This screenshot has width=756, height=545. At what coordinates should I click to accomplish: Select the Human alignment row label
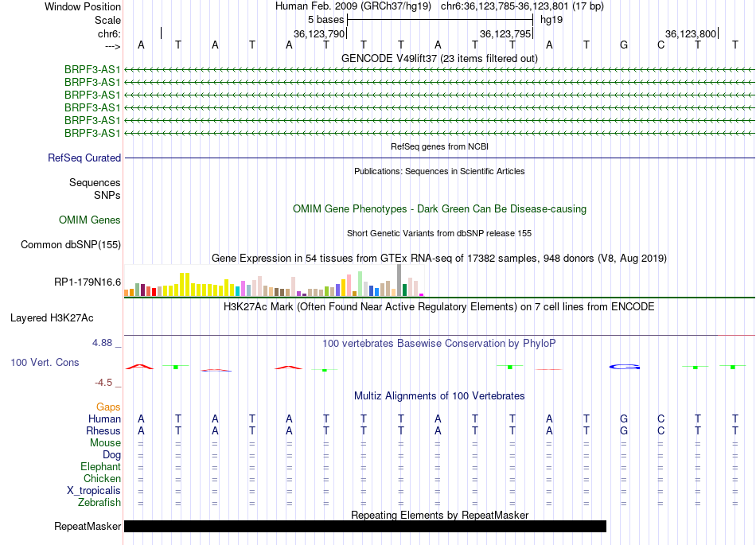pos(104,418)
